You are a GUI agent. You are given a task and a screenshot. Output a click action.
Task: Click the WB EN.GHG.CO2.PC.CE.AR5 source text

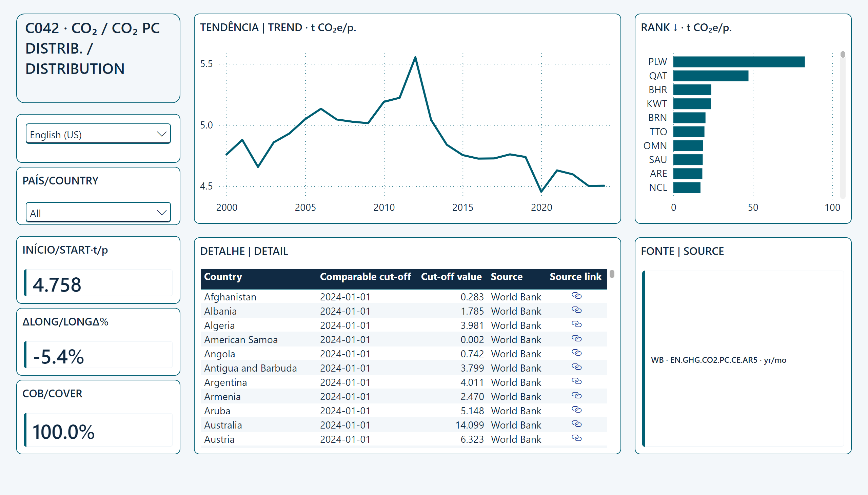pyautogui.click(x=718, y=360)
